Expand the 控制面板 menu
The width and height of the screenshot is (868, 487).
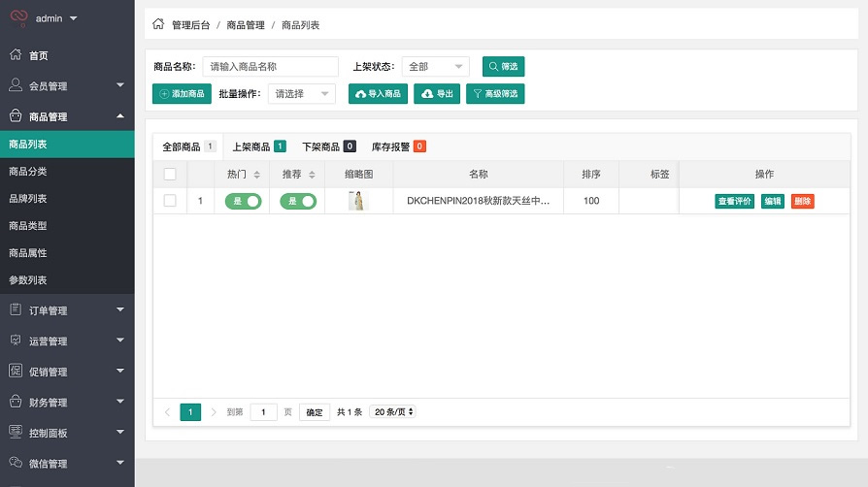pyautogui.click(x=120, y=432)
